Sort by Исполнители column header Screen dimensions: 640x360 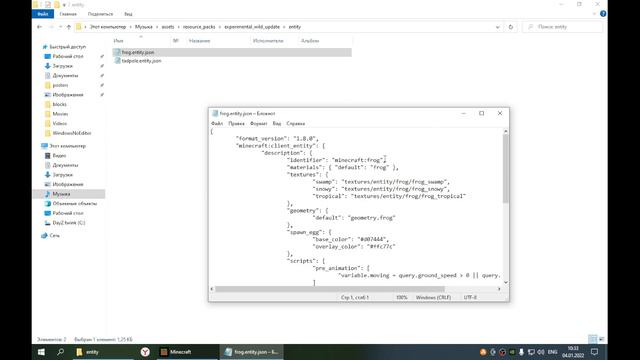click(268, 41)
